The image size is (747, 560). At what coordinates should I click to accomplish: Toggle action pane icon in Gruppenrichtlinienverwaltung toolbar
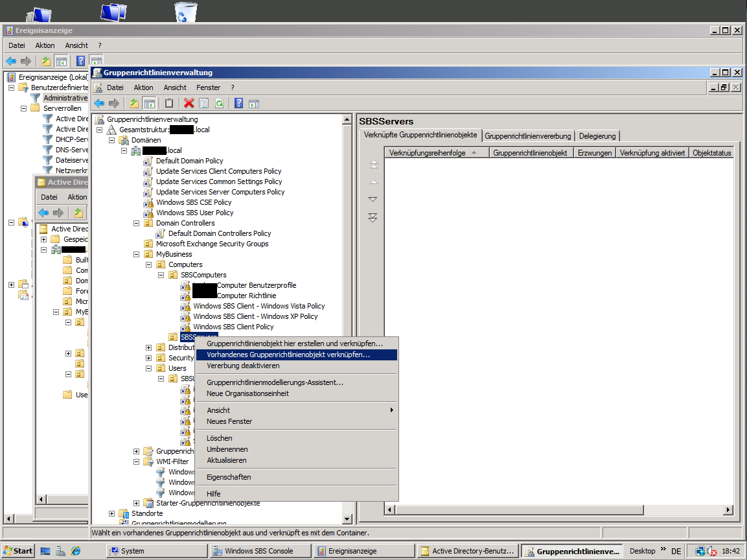coord(254,104)
